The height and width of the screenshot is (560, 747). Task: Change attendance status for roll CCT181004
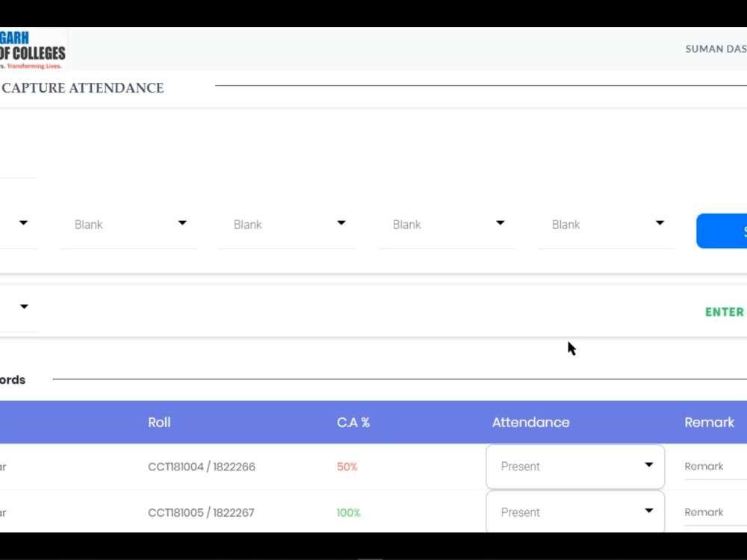[574, 466]
